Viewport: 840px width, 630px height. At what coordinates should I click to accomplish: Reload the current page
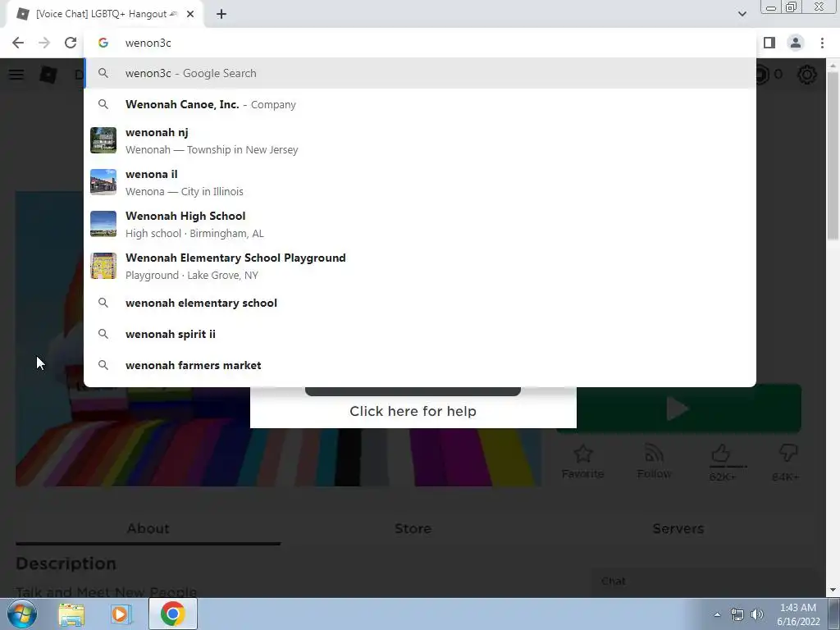point(71,43)
